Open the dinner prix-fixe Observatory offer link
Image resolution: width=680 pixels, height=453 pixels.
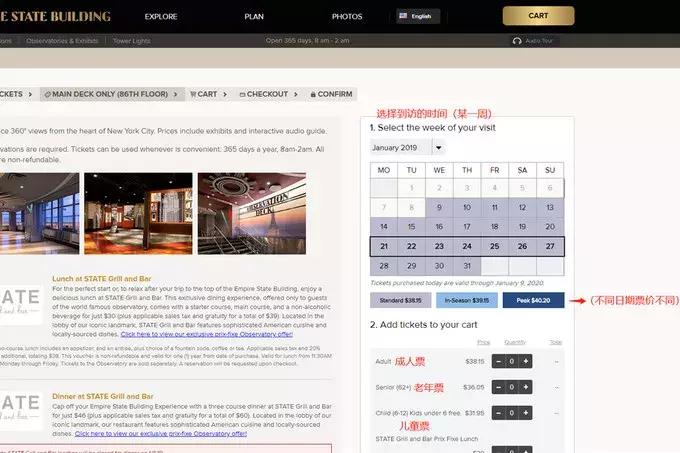pyautogui.click(x=160, y=433)
